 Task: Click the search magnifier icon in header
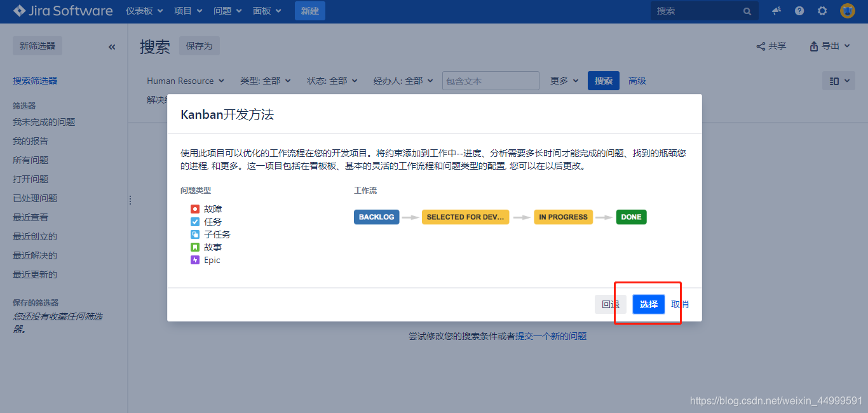[x=747, y=11]
